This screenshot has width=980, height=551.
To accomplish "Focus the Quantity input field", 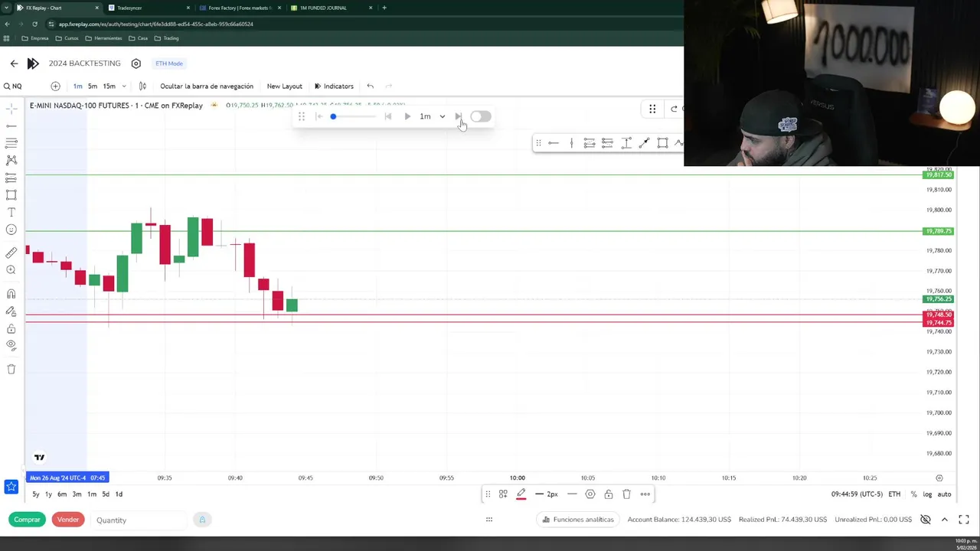I will (x=138, y=520).
